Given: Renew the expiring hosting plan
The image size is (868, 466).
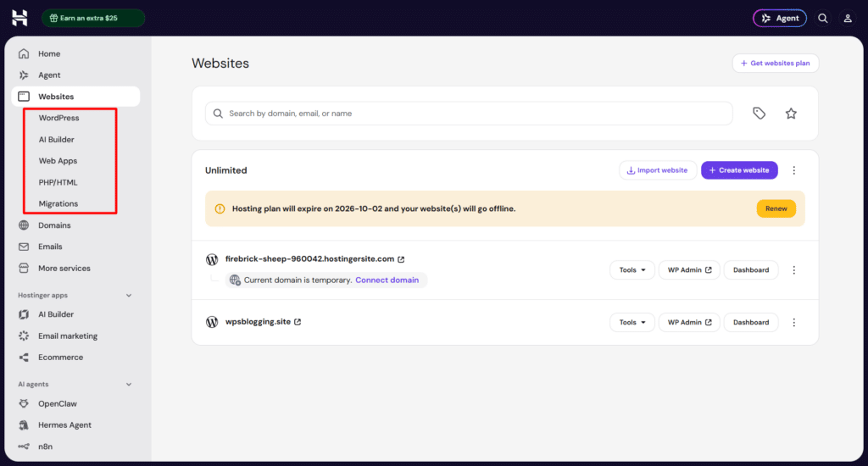Looking at the screenshot, I should (x=776, y=208).
